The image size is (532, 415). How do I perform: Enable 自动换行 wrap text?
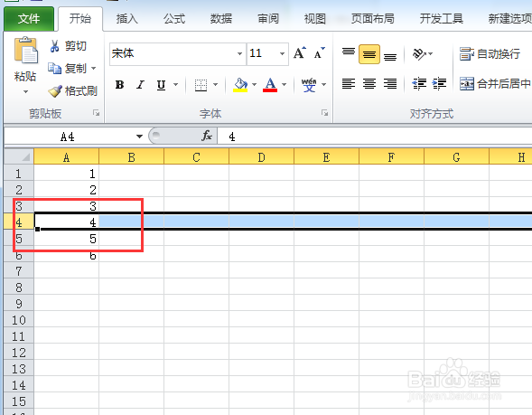[x=490, y=53]
